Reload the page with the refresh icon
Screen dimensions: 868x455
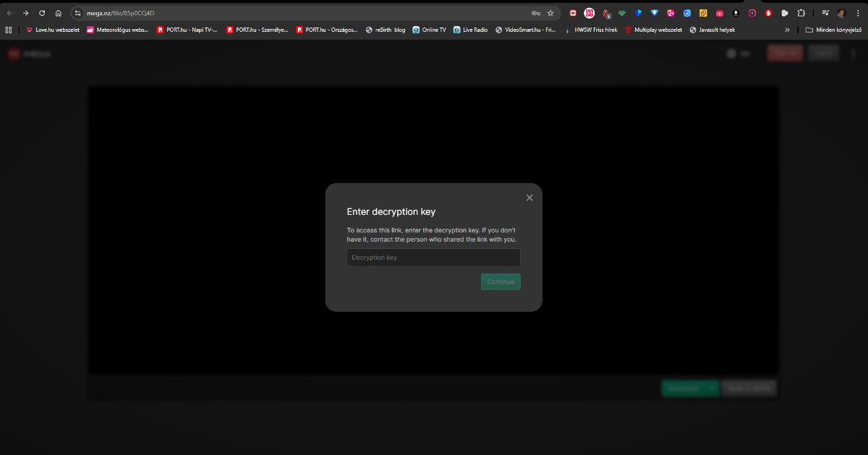tap(42, 13)
